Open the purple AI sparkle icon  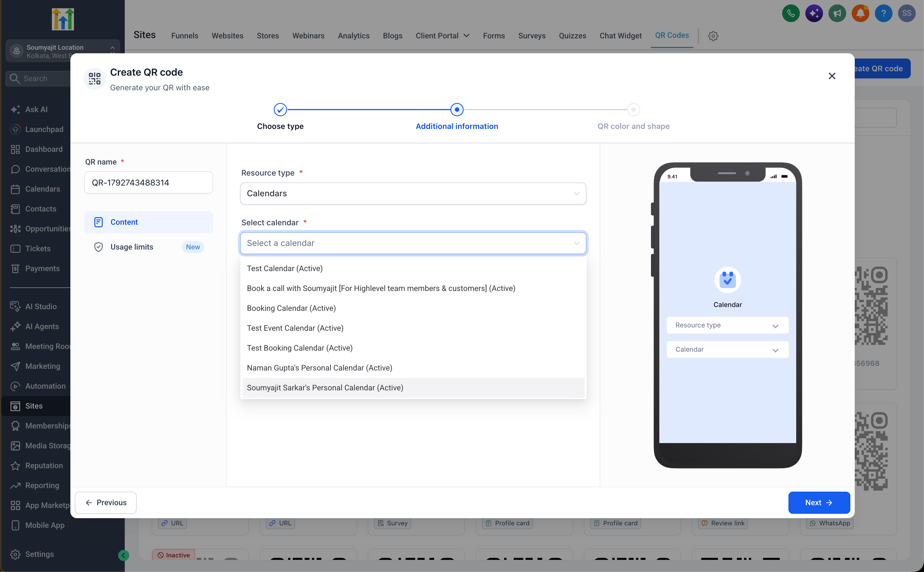pos(814,14)
